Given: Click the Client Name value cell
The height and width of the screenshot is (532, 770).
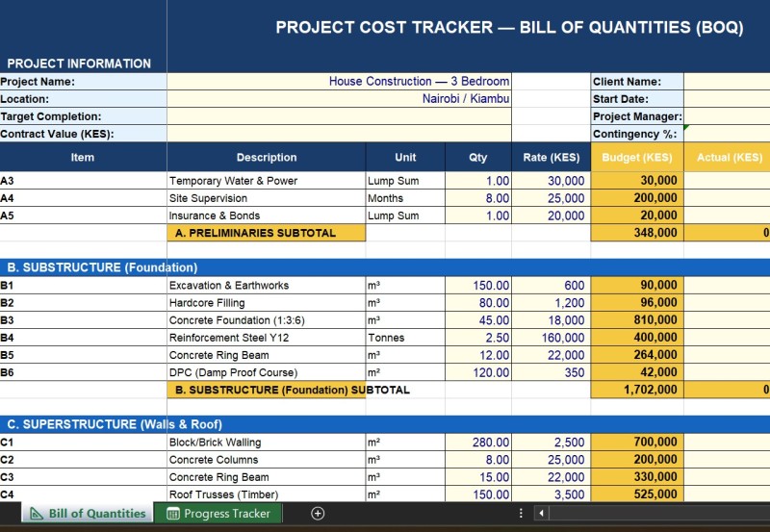Looking at the screenshot, I should 727,82.
